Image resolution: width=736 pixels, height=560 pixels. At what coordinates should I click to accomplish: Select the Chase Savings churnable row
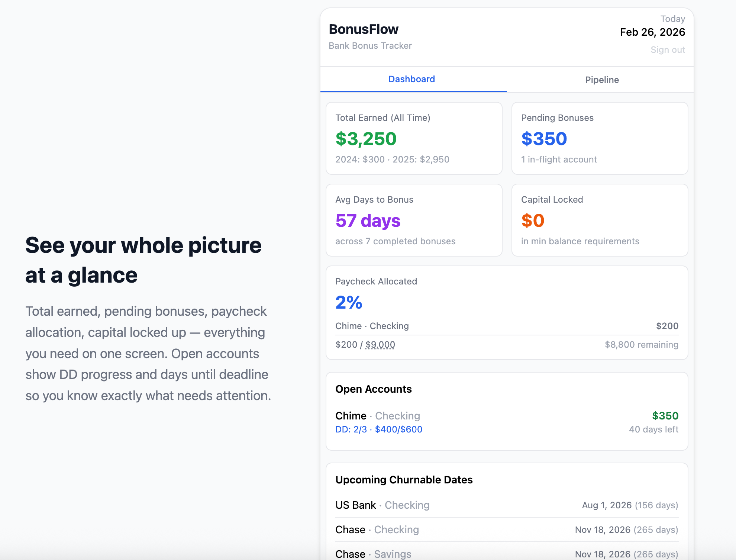(506, 553)
